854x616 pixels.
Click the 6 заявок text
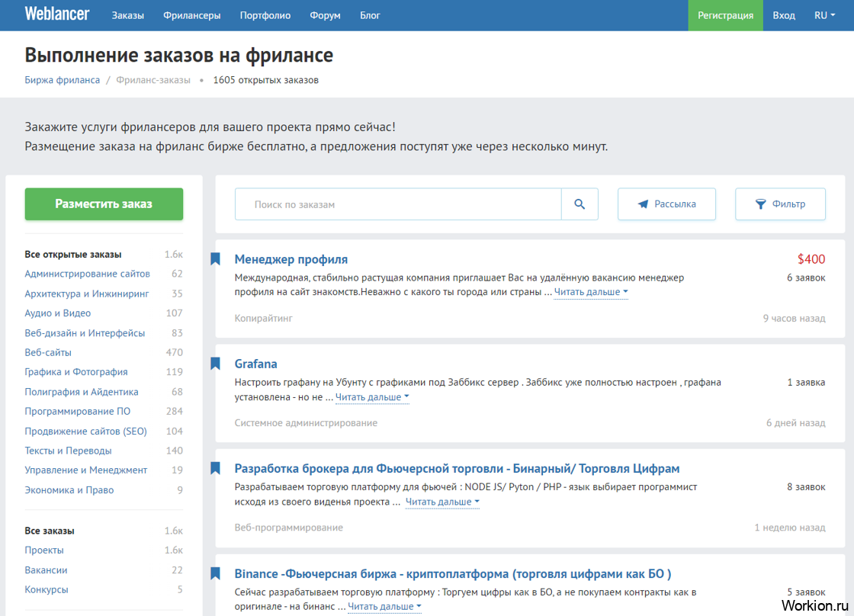pyautogui.click(x=806, y=278)
